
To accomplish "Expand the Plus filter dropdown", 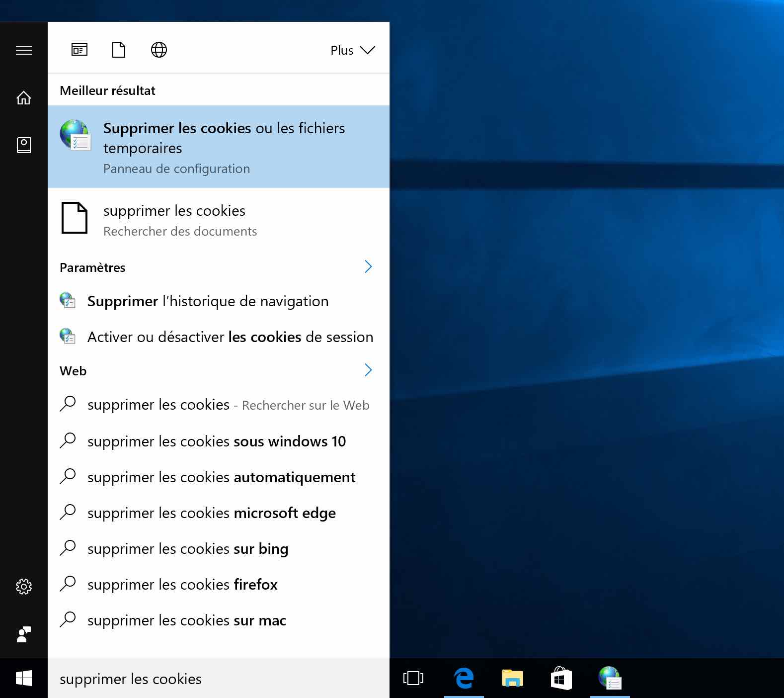I will point(353,50).
